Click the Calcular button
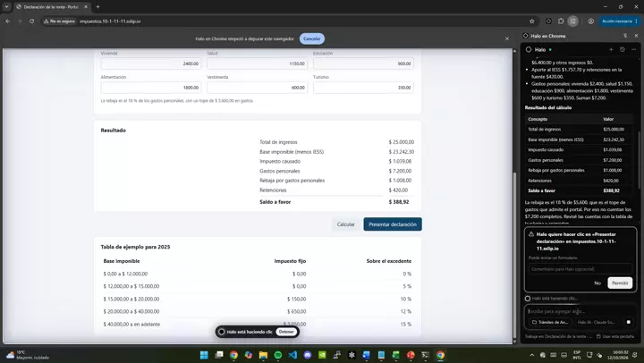Viewport: 644px width, 363px height. tap(345, 224)
